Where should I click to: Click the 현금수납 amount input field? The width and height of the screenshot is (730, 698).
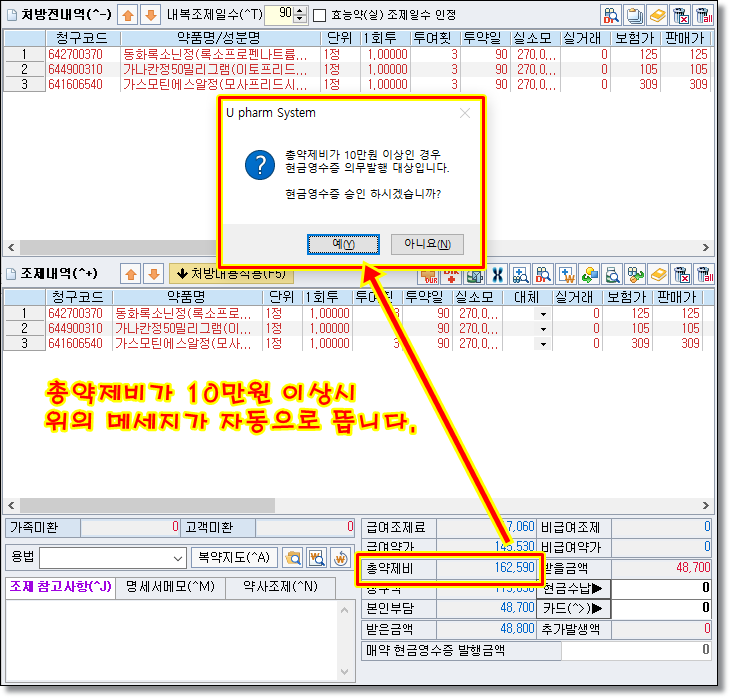(x=660, y=588)
